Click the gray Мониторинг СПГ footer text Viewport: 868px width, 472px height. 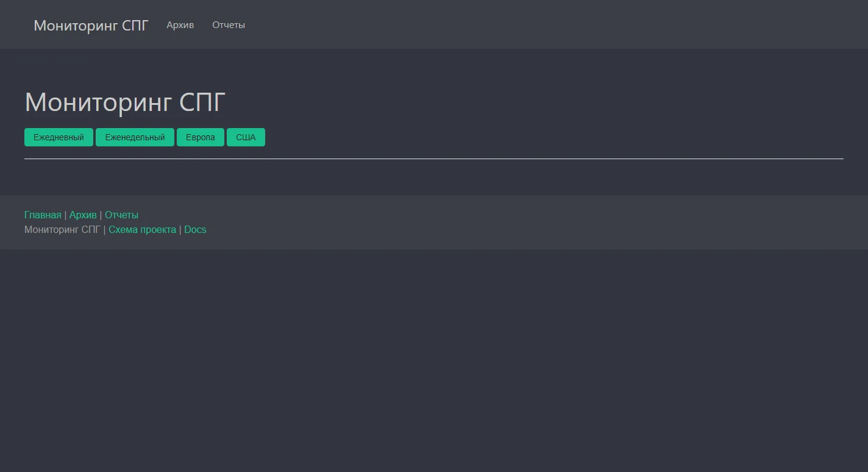pyautogui.click(x=62, y=229)
